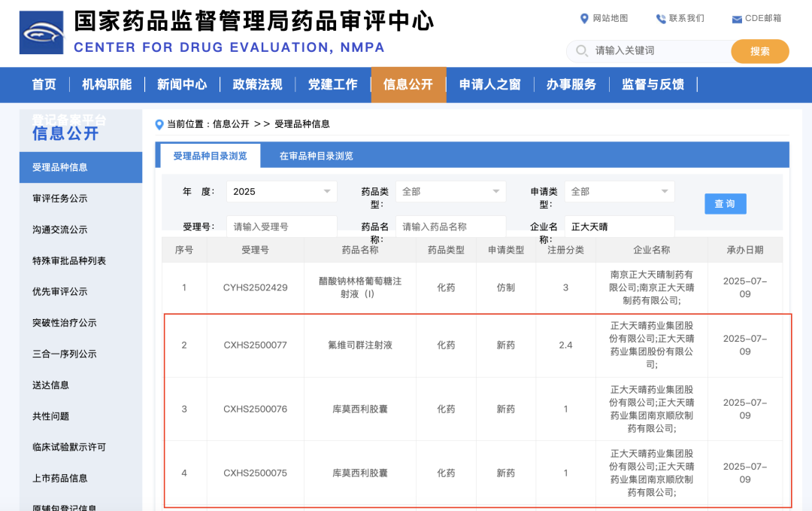Click the orange 搜索 search button
Screen dimensions: 812x511
point(759,51)
